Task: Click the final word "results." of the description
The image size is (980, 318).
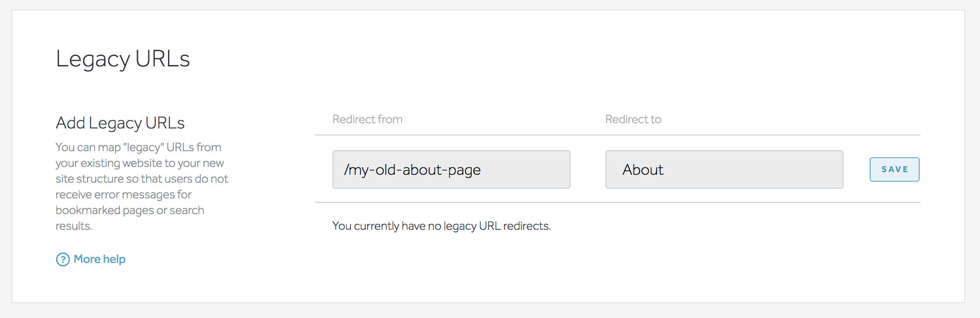Action: pyautogui.click(x=73, y=226)
